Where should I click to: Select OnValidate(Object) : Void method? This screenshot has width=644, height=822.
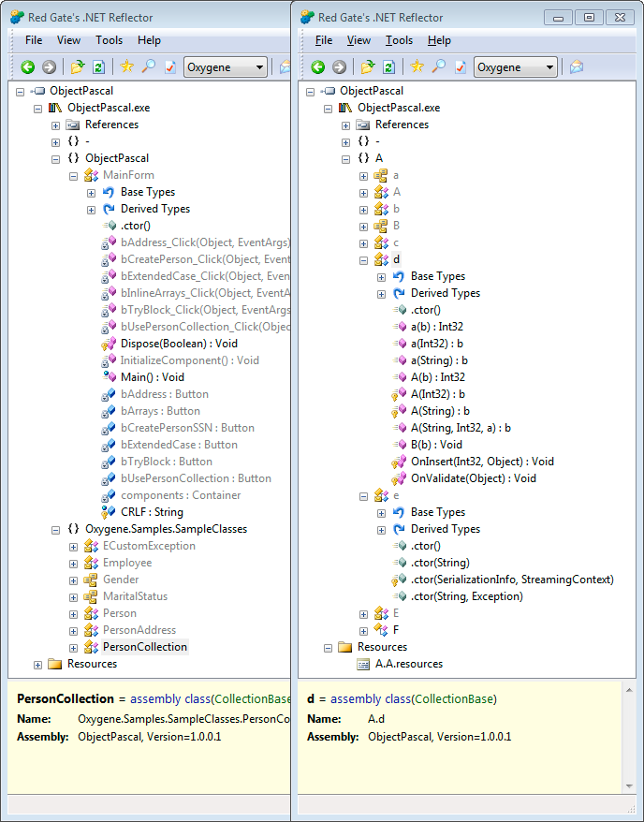click(474, 478)
